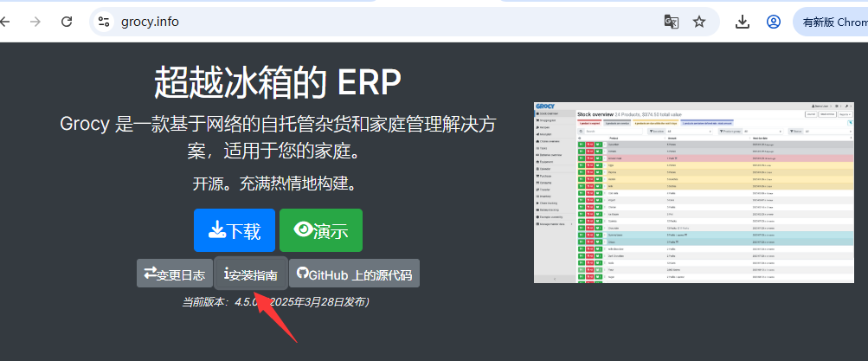Click the 超越冰箱的 ERP heading
Viewport: 868px width, 361px height.
click(277, 83)
